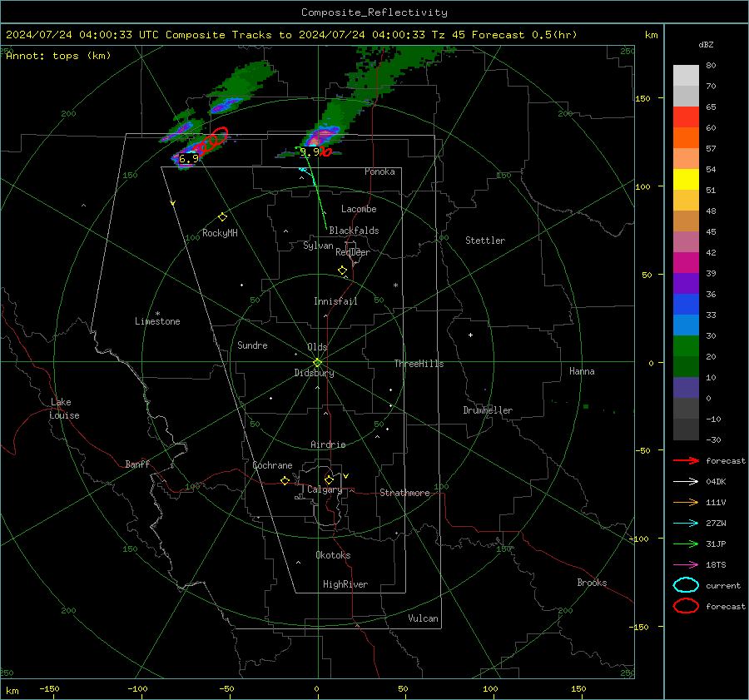
Task: Click the Cochrane town label
Action: click(272, 465)
